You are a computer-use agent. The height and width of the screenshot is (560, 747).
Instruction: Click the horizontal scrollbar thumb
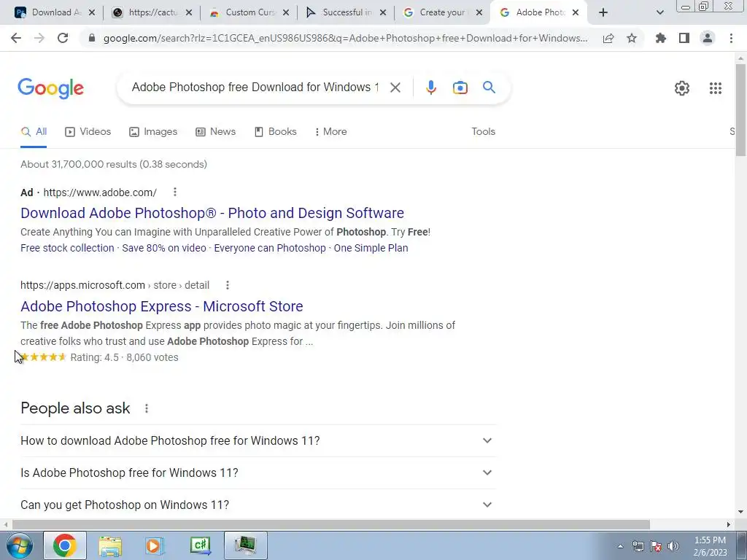point(330,525)
